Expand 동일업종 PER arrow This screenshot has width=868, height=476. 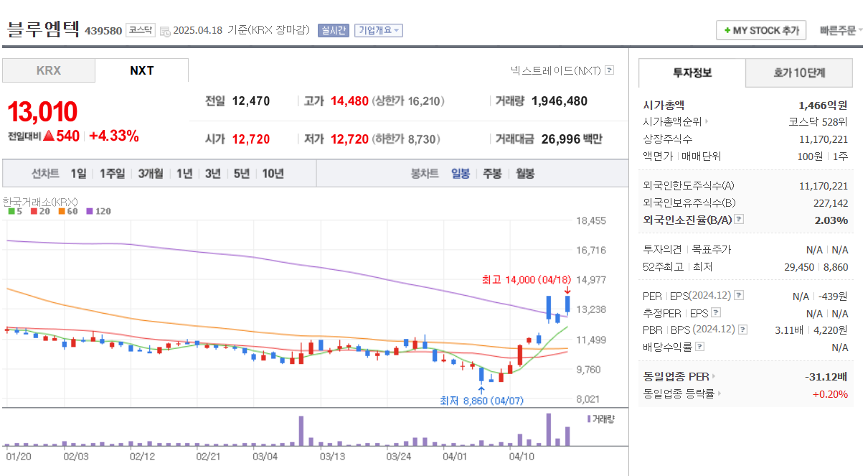(x=714, y=376)
